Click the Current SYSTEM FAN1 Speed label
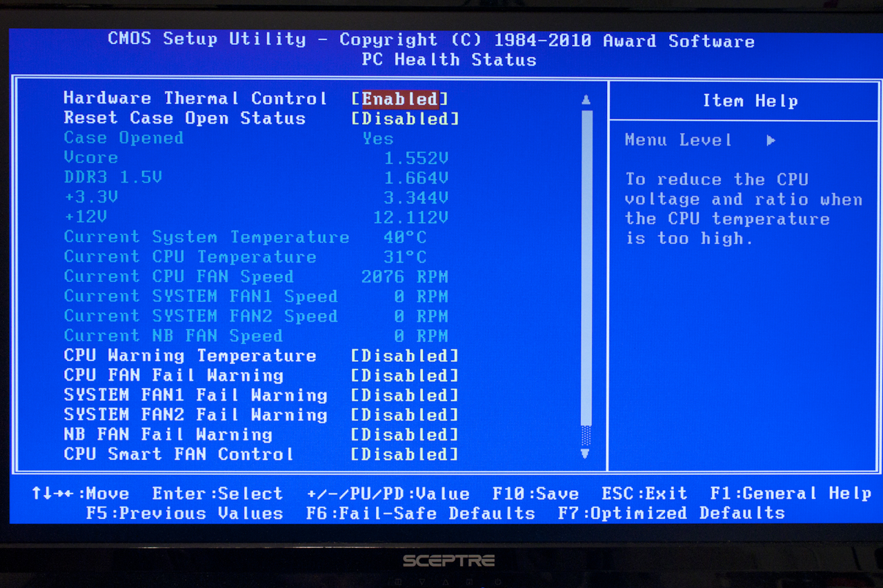Image resolution: width=883 pixels, height=588 pixels. click(201, 296)
